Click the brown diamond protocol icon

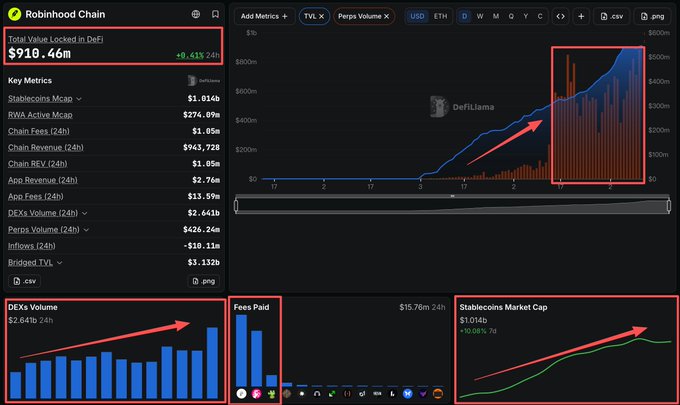tap(287, 393)
